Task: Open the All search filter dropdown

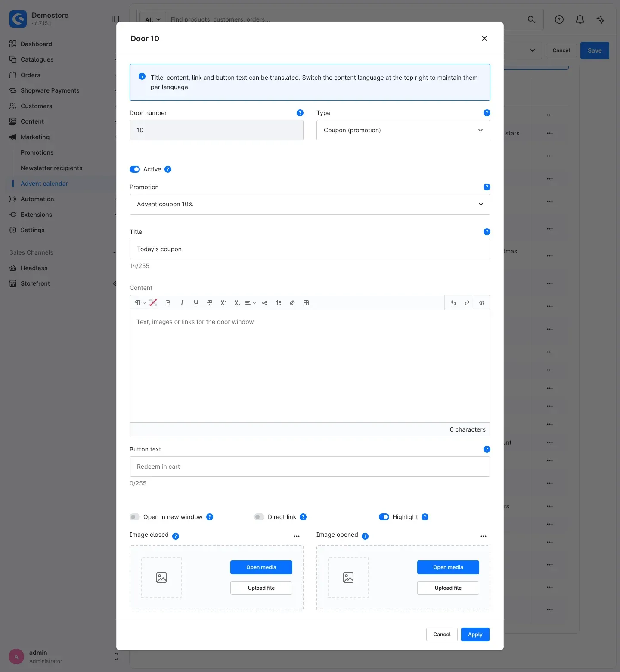Action: (x=153, y=19)
